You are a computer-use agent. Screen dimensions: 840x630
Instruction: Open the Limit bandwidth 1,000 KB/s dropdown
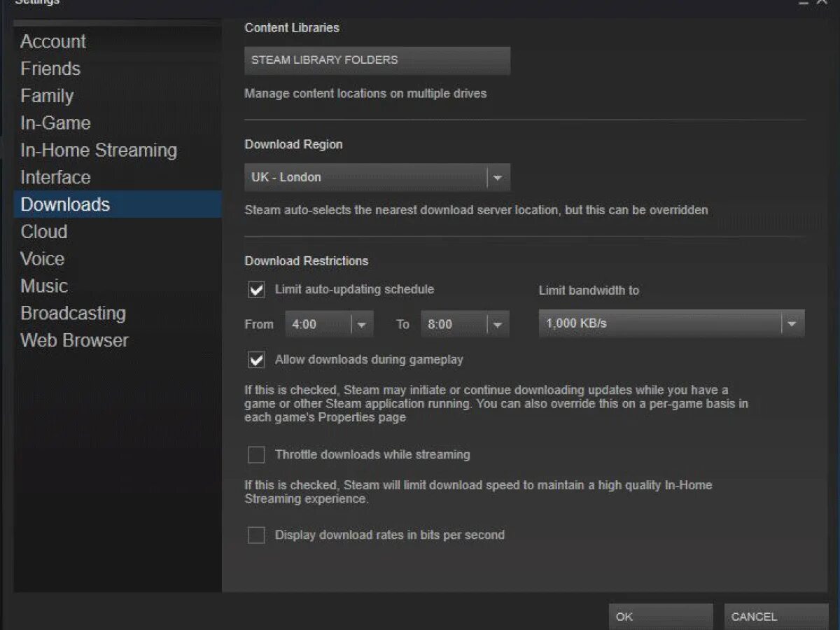pyautogui.click(x=671, y=324)
